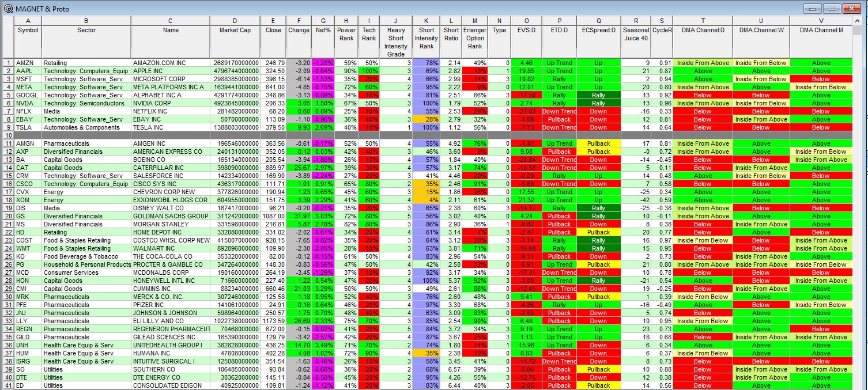Click the ISRG symbol cell

coord(28,361)
